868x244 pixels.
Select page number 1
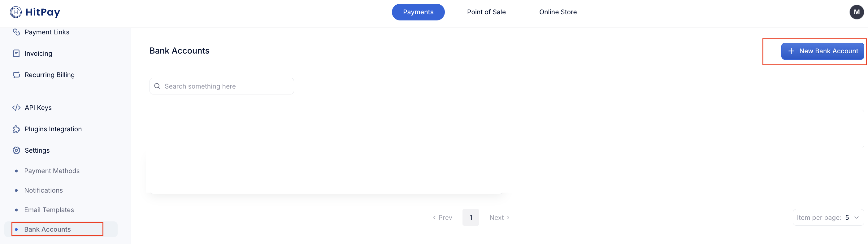tap(471, 217)
